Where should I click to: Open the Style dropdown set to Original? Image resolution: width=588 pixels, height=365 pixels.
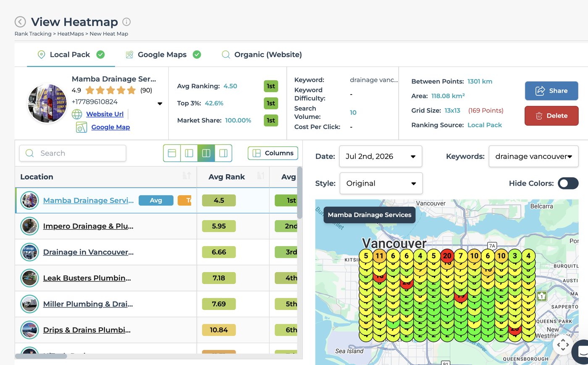point(381,183)
